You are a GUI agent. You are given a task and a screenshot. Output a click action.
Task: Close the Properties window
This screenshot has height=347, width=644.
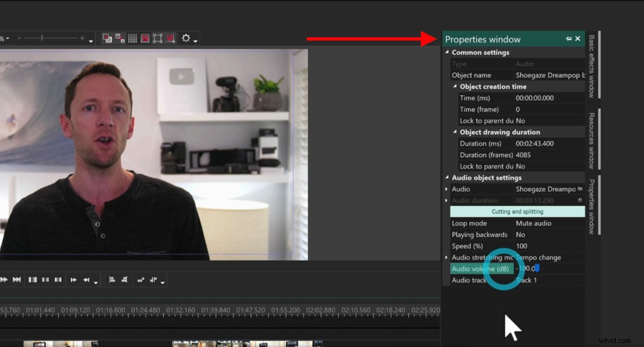[x=578, y=39]
